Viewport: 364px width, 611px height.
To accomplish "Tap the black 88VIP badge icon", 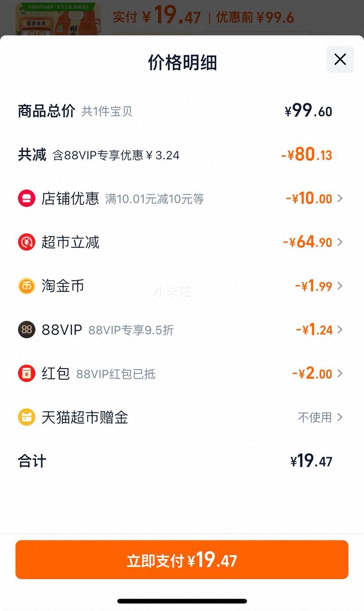I will point(26,330).
